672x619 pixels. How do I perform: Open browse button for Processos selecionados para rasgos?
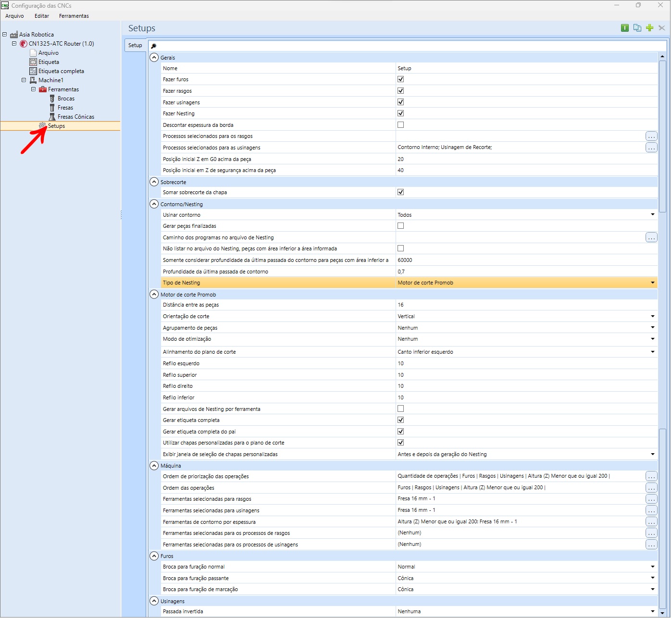pos(652,136)
